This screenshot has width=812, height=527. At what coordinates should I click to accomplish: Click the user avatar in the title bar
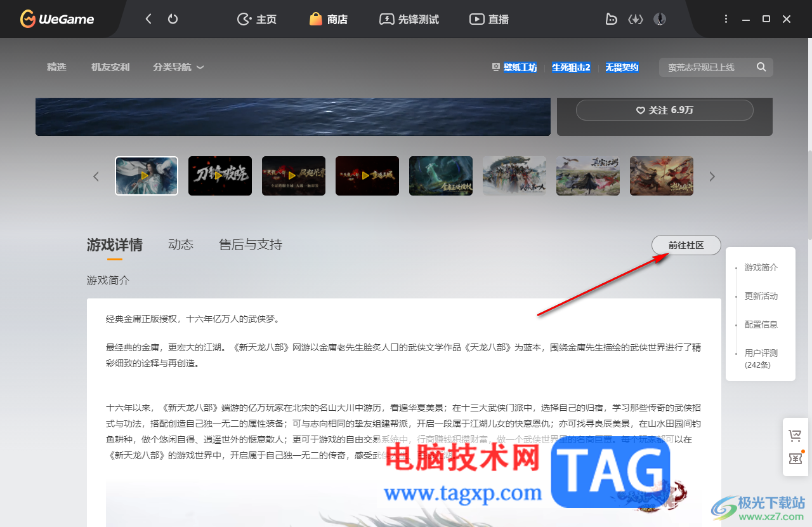tap(660, 19)
